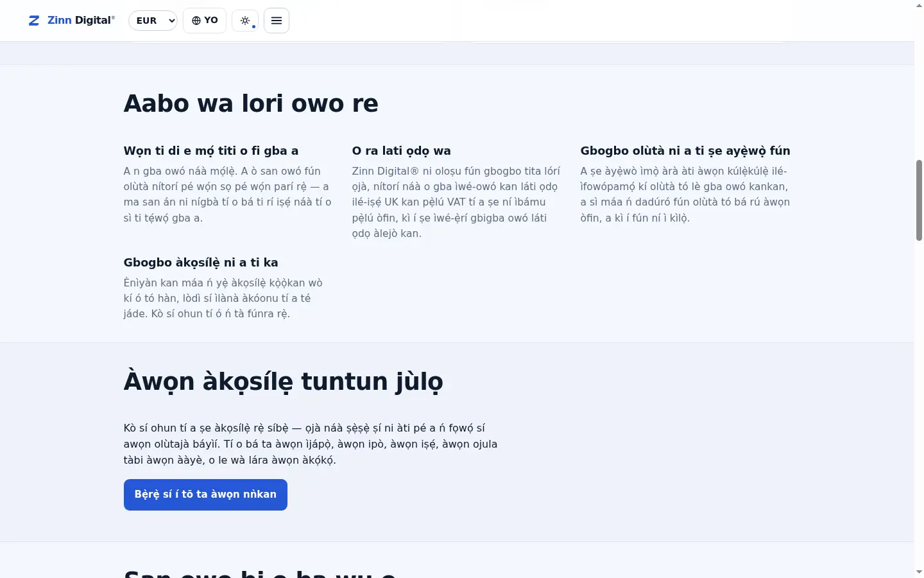Image resolution: width=924 pixels, height=578 pixels.
Task: Click the Zinn Digital logo icon
Action: click(x=34, y=21)
